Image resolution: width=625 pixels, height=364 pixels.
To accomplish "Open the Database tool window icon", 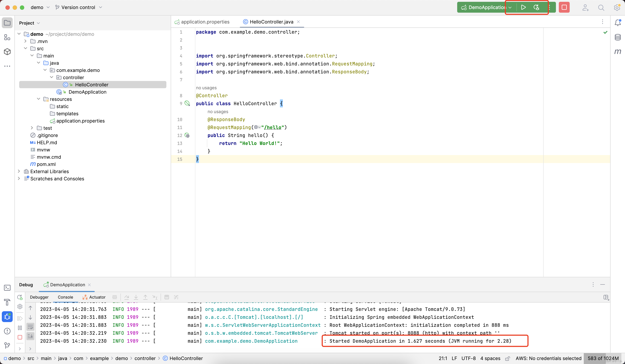I will pyautogui.click(x=618, y=37).
